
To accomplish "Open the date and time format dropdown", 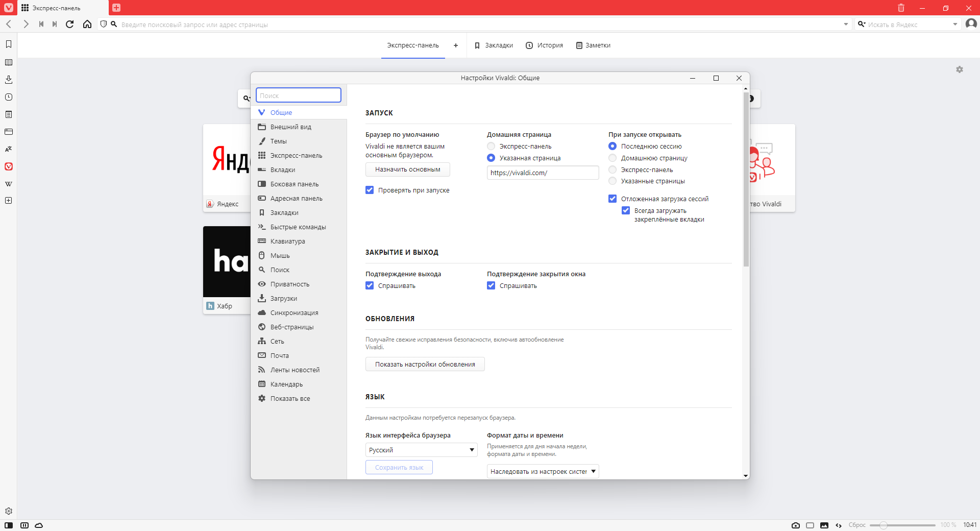I will 543,471.
